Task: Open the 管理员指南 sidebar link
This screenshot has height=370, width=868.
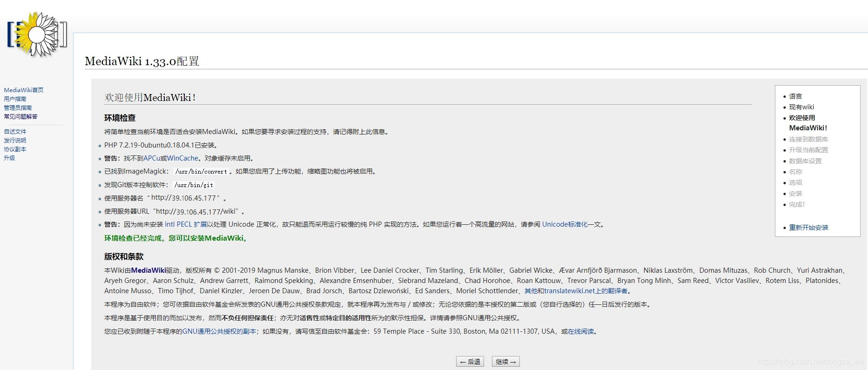Action: click(x=18, y=108)
